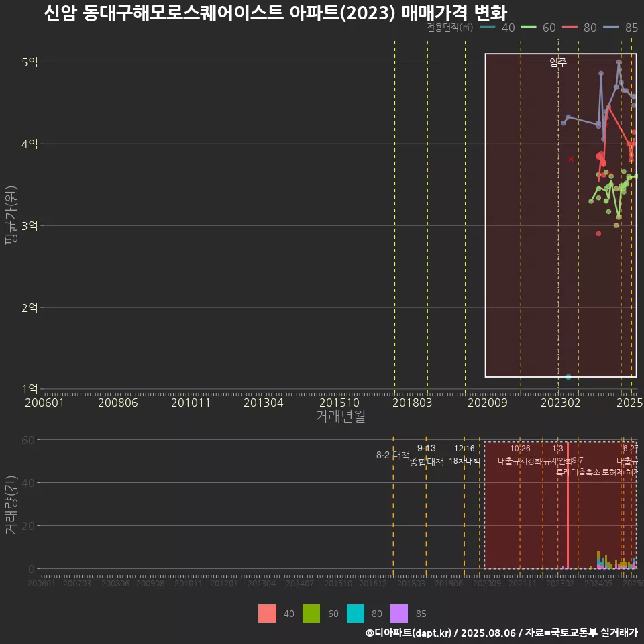
Task: Click the 1억 y-axis label
Action: (30, 388)
